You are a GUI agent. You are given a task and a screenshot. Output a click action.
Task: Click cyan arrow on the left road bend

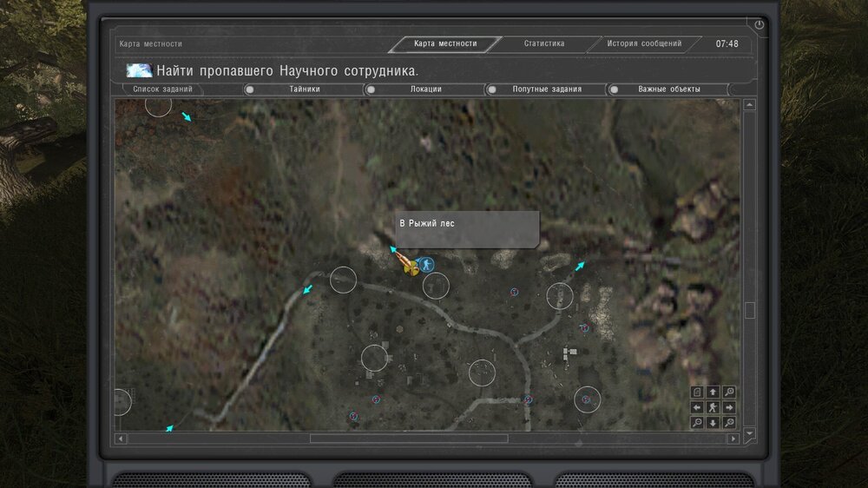pos(308,290)
